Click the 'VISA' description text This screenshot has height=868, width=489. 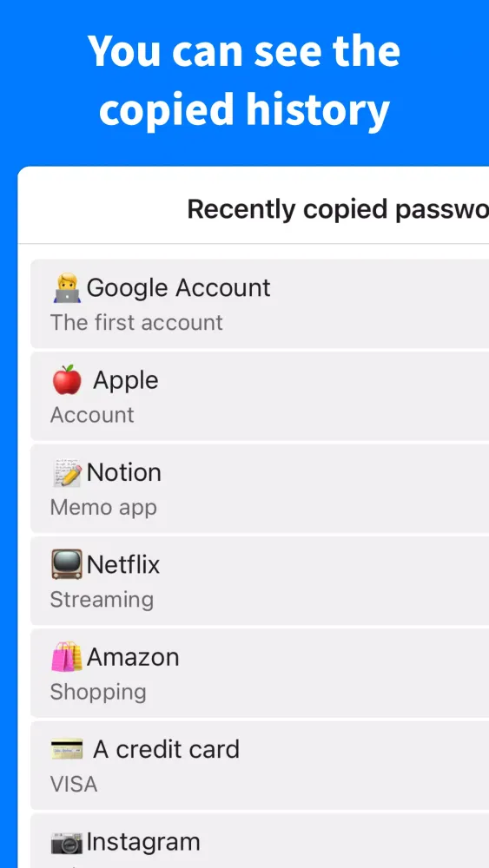coord(74,785)
